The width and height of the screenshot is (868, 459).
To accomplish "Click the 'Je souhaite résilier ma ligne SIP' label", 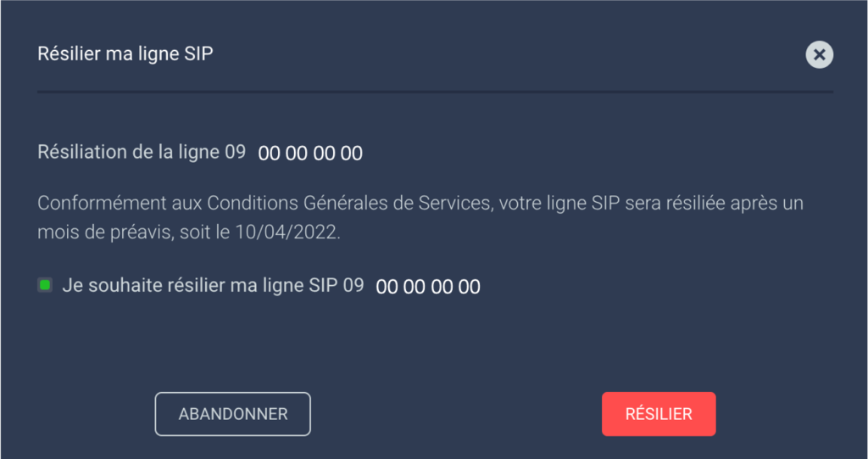I will pyautogui.click(x=201, y=286).
